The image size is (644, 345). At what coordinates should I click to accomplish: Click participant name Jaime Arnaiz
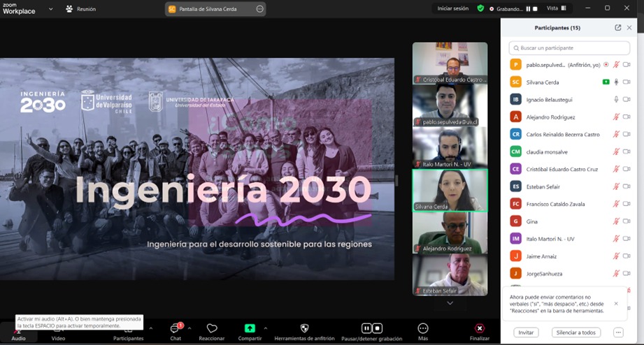click(541, 256)
